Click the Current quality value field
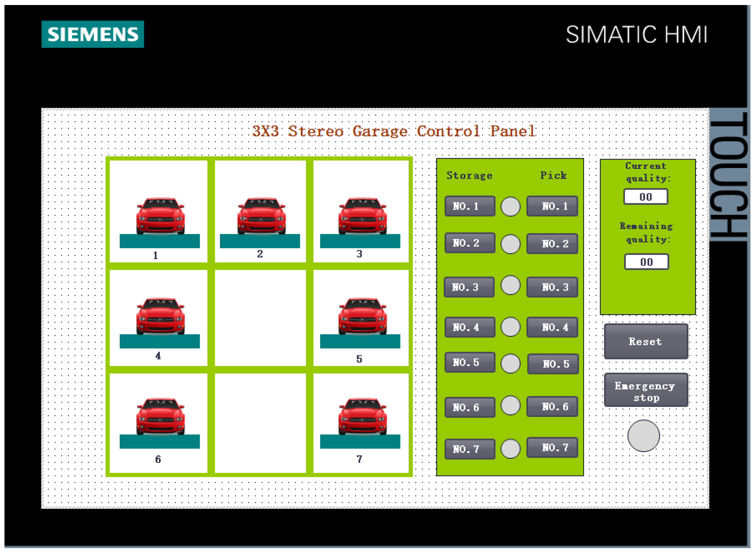The width and height of the screenshot is (756, 554). (645, 196)
